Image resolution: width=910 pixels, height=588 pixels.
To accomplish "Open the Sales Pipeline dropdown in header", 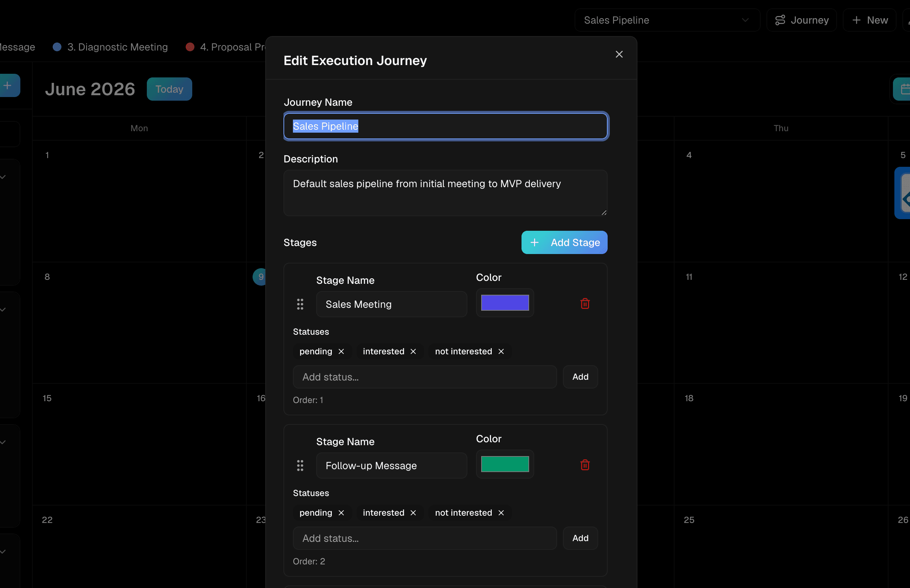I will [667, 20].
